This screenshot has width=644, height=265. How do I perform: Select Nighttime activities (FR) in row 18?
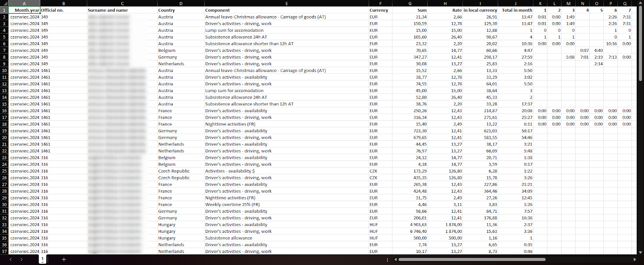286,124
